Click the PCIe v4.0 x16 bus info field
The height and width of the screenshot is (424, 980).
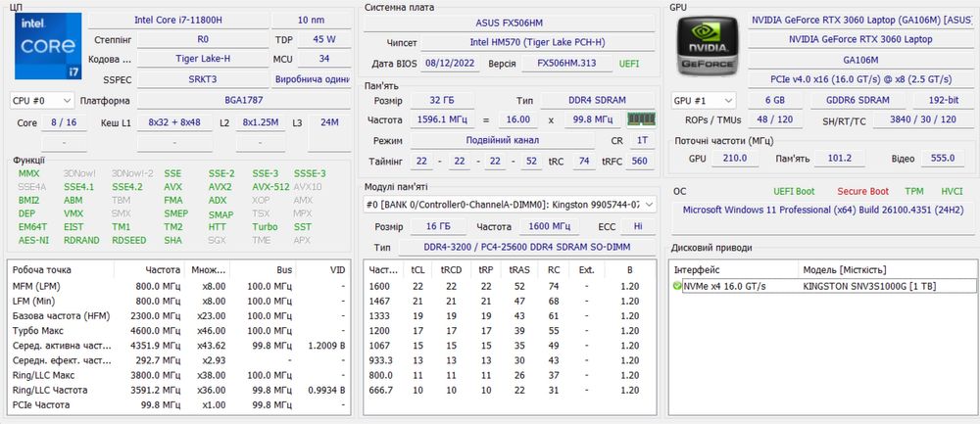point(860,79)
